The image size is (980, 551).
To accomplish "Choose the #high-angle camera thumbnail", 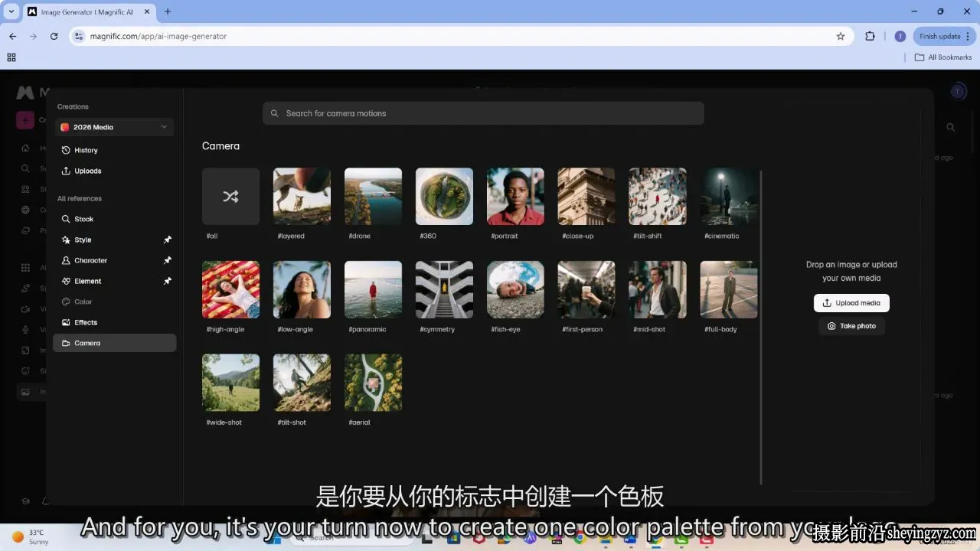I will coord(230,289).
